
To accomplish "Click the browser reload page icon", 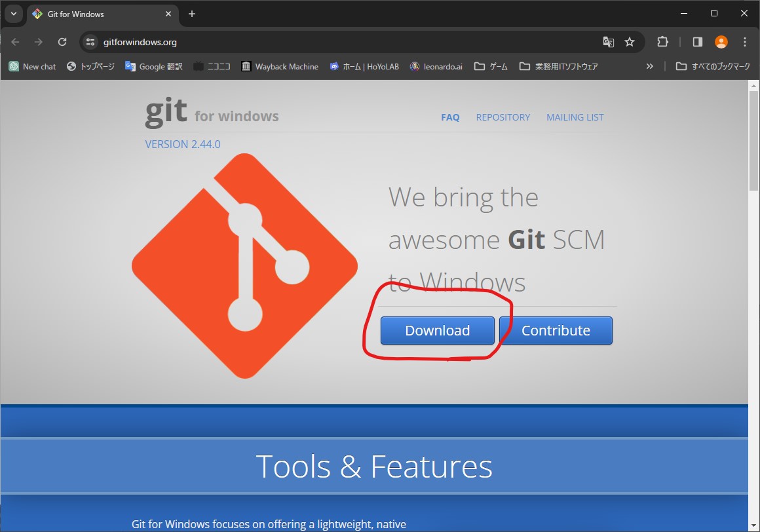I will click(62, 42).
